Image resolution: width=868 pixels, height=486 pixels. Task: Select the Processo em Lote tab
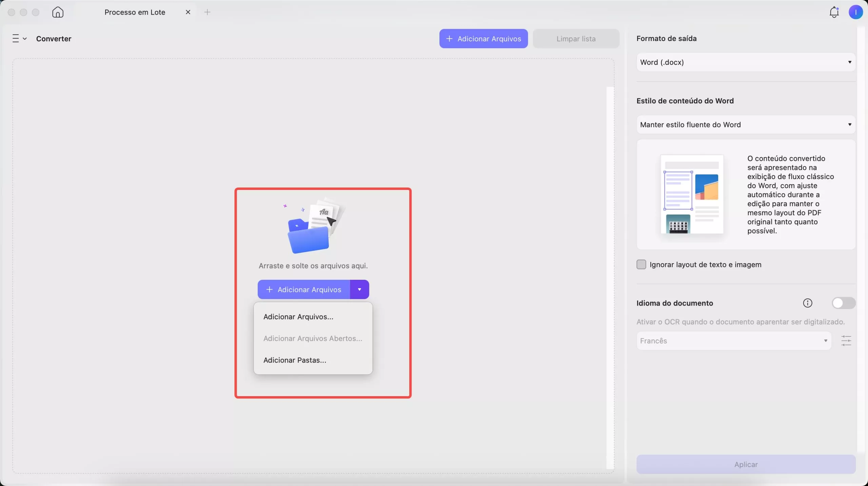click(x=135, y=12)
